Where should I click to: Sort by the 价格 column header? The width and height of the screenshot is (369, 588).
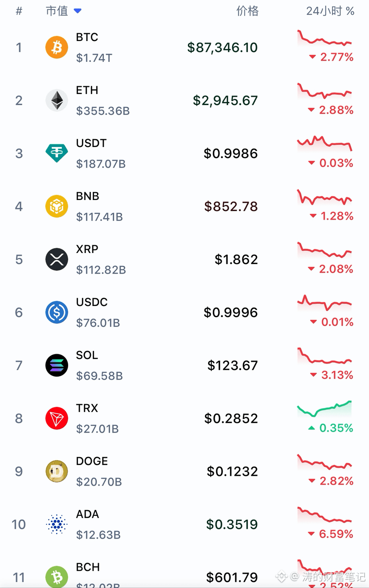247,11
